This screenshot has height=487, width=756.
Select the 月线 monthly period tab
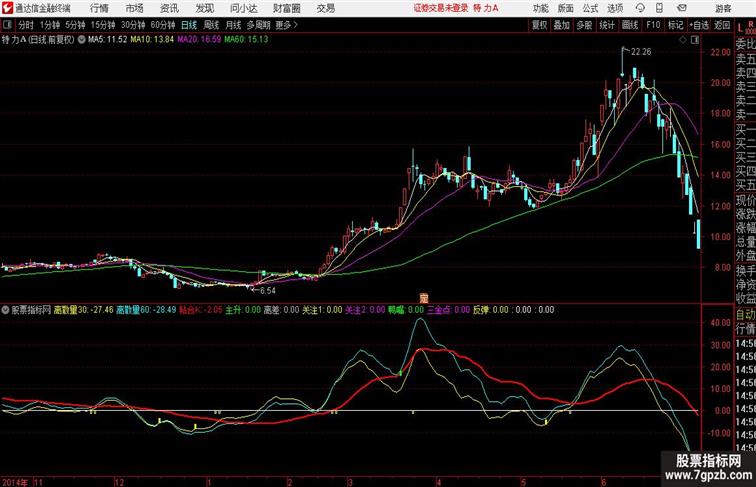point(233,25)
